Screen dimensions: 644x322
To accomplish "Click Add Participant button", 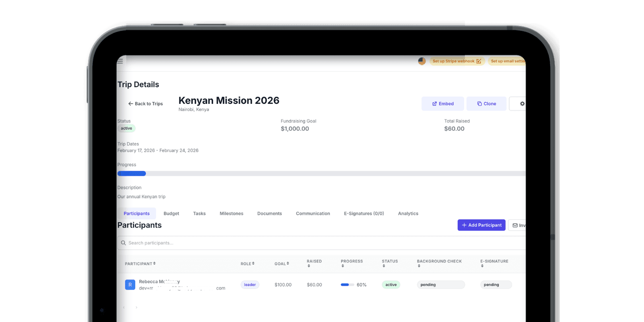I will tap(481, 225).
